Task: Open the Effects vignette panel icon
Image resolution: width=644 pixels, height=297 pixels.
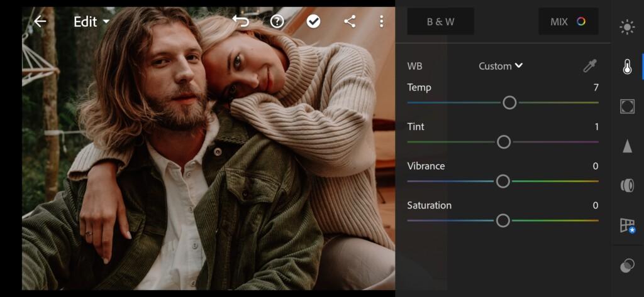Action: pos(627,106)
